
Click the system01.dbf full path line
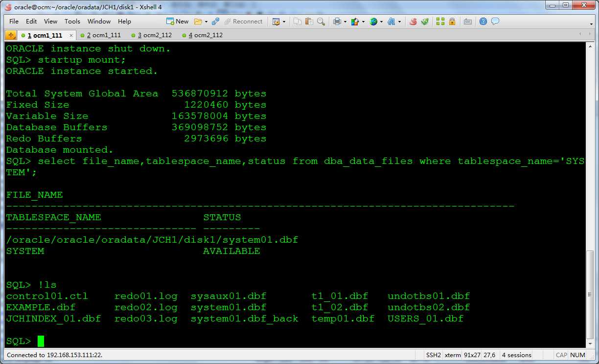click(x=152, y=240)
